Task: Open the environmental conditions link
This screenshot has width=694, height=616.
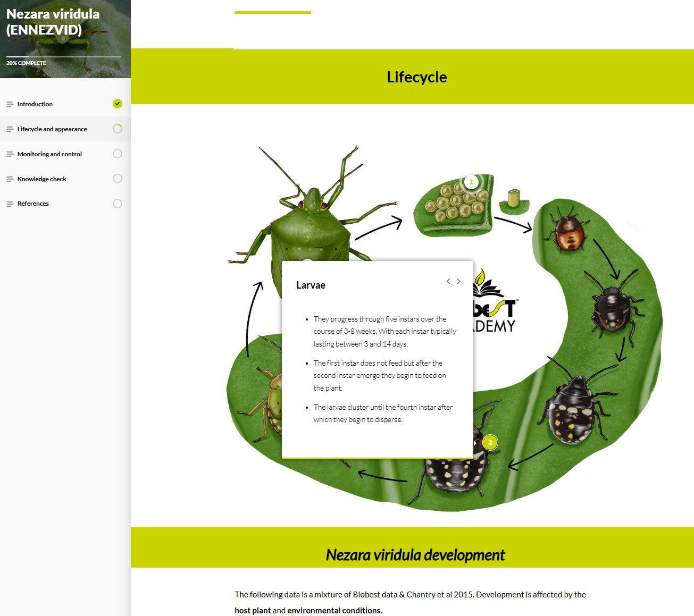Action: coord(333,610)
